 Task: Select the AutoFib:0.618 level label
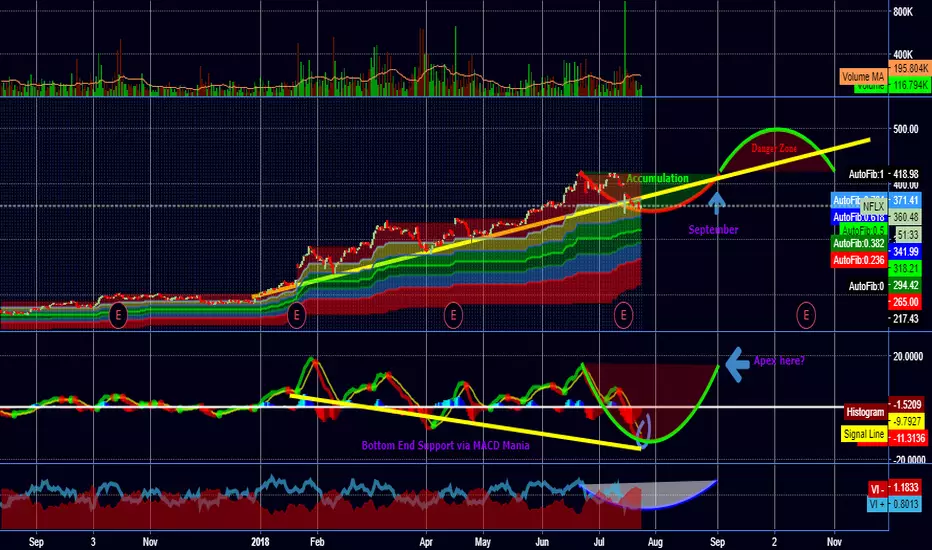(x=859, y=217)
